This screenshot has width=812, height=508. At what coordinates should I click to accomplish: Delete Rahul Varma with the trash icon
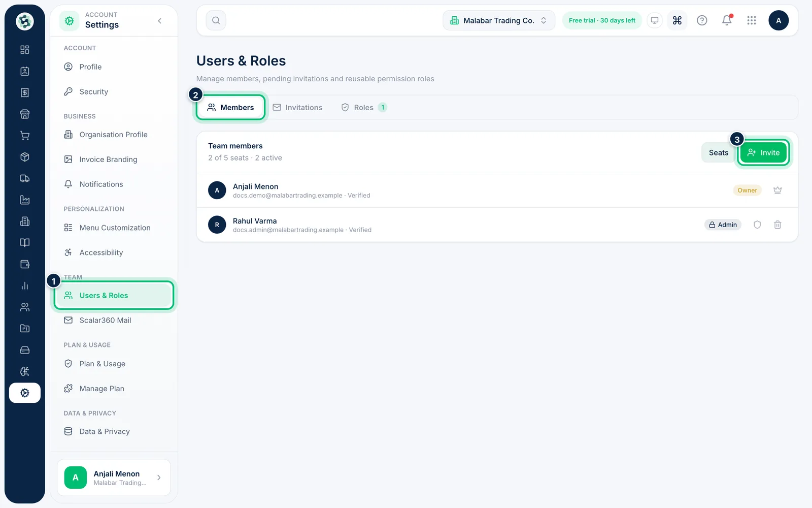[777, 225]
